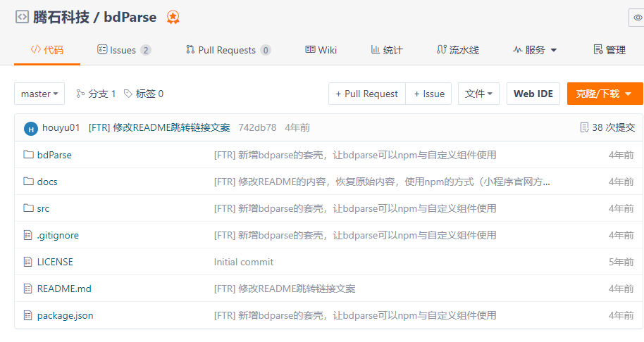This screenshot has height=342, width=644.
Task: Click folder icon beside docs
Action: pyautogui.click(x=28, y=182)
